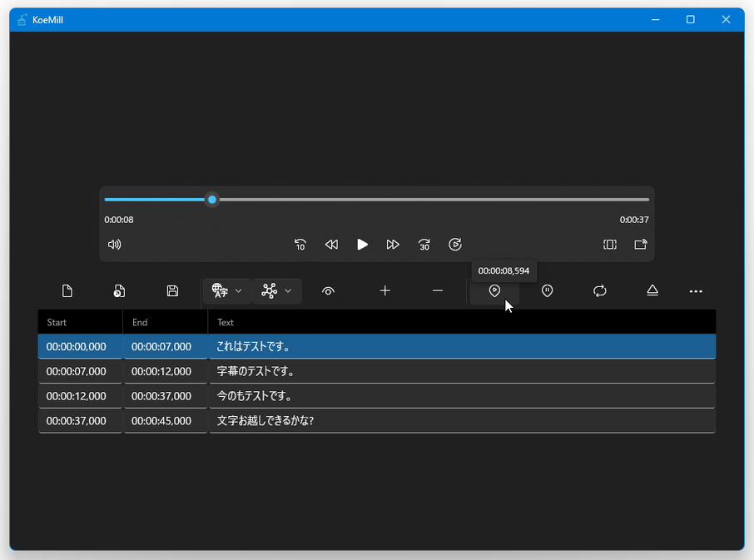Click the Start column header

(x=80, y=322)
